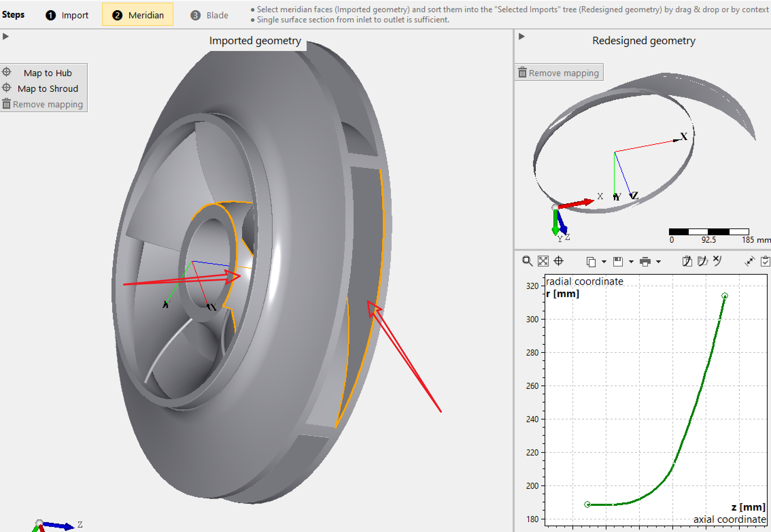Click the 'z [mm]' axis label
Screen dimensions: 771x532
point(748,507)
